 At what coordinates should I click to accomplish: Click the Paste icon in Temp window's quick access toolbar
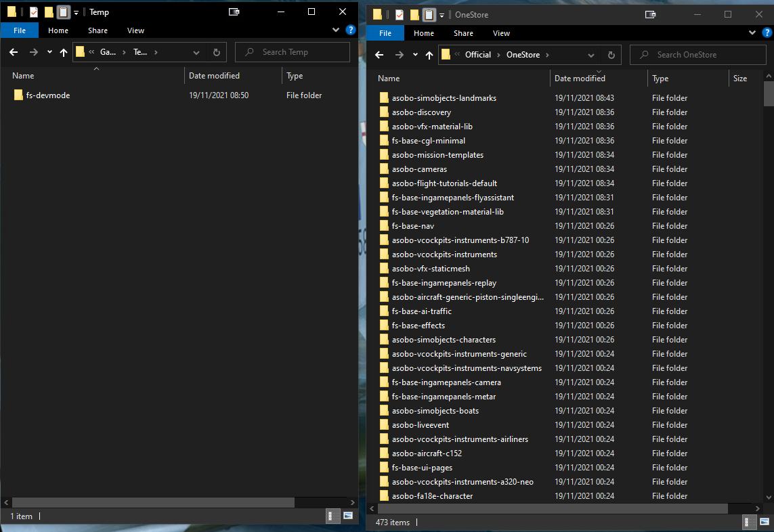tap(63, 12)
